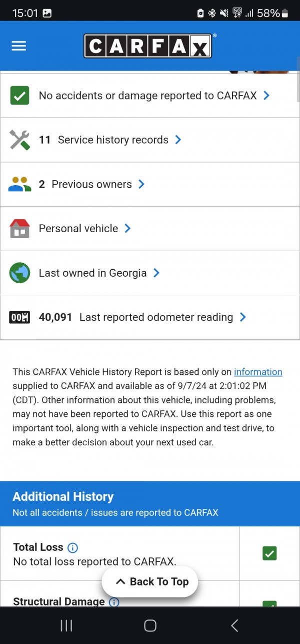
Task: Open 2 Previous owners row
Action: point(92,184)
